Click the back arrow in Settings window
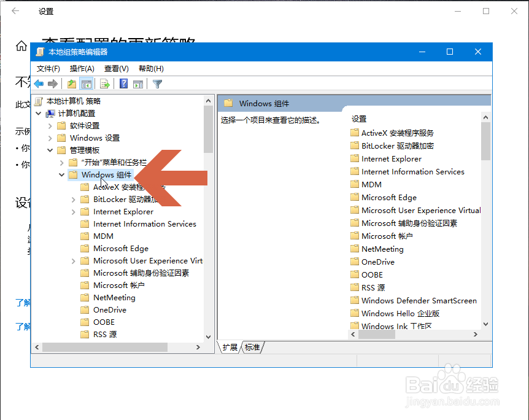 tap(15, 11)
